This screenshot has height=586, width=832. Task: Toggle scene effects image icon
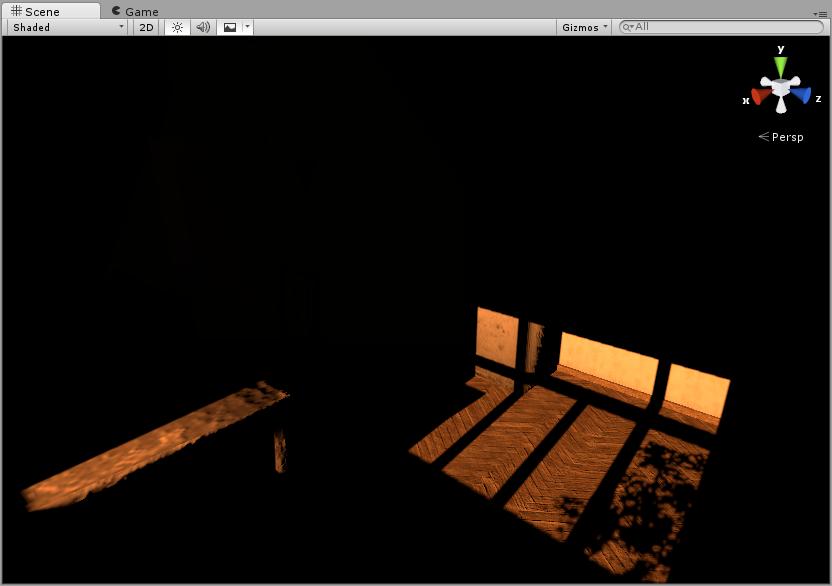tap(230, 28)
